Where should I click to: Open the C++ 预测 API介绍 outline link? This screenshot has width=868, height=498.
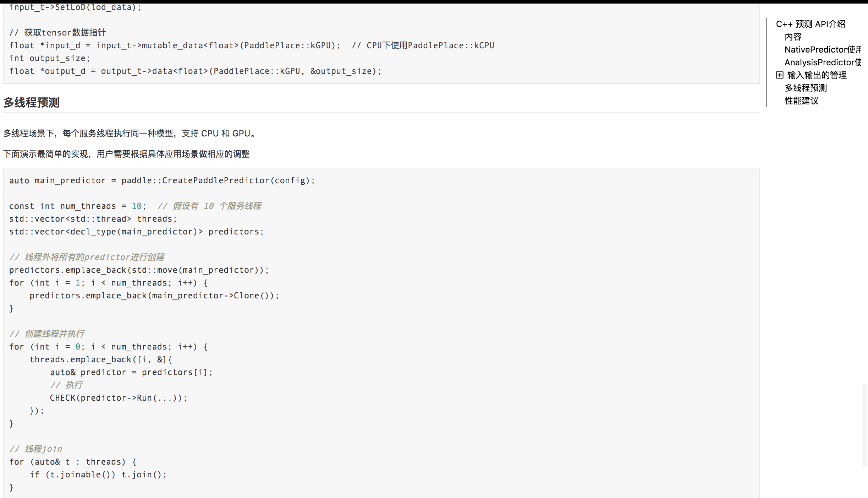810,24
